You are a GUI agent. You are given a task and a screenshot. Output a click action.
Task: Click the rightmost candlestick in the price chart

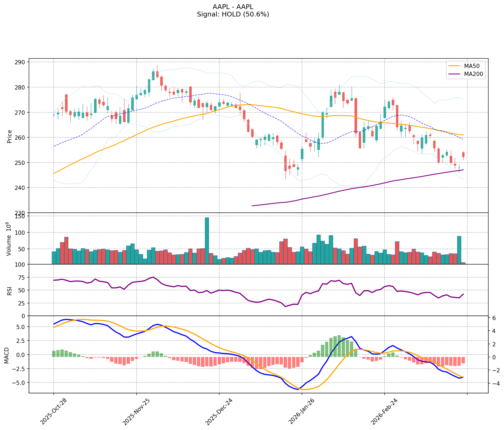pyautogui.click(x=463, y=155)
